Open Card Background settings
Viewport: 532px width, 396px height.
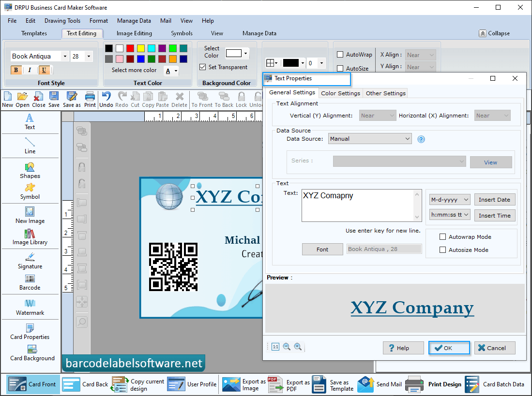pyautogui.click(x=32, y=353)
